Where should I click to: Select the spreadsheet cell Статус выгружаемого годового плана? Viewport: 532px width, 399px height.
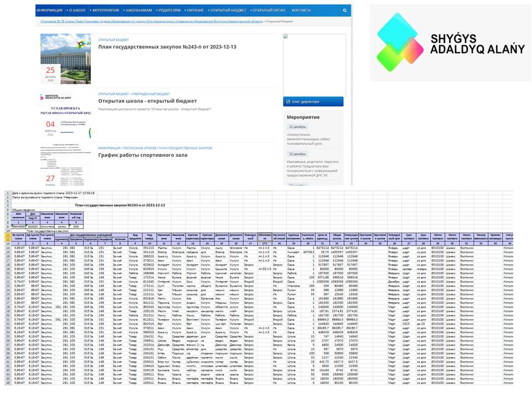pyautogui.click(x=45, y=197)
